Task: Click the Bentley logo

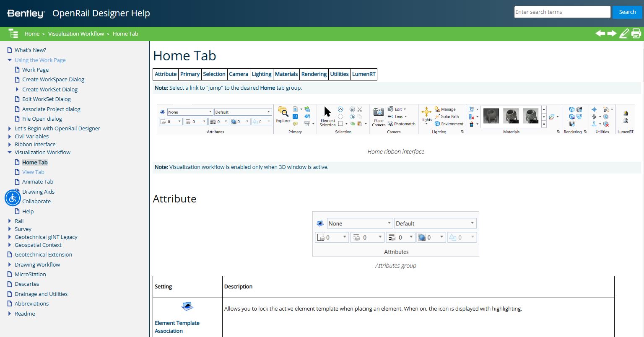Action: pyautogui.click(x=26, y=13)
